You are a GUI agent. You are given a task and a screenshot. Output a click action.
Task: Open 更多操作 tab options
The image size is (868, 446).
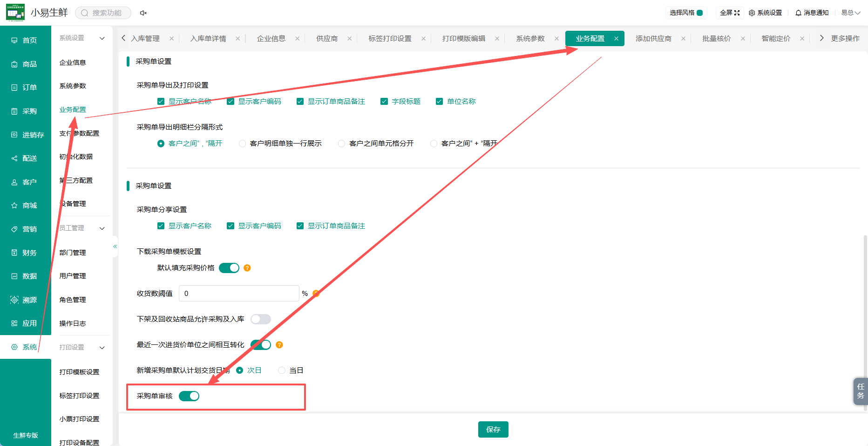(845, 39)
